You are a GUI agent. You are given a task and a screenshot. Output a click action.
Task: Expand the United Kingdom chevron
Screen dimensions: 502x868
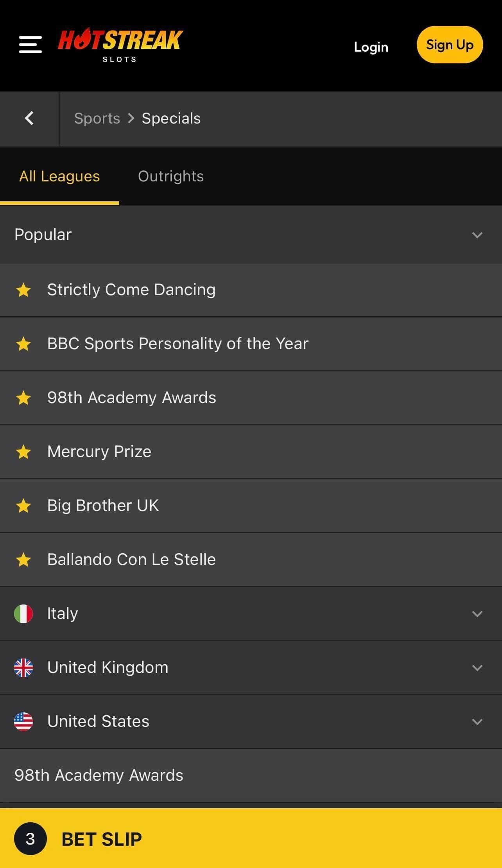point(477,668)
